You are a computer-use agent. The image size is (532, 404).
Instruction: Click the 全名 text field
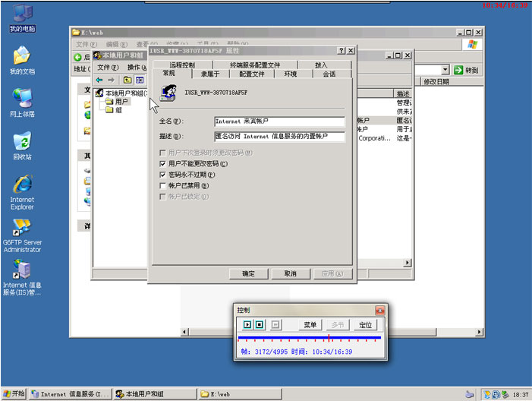(x=279, y=122)
